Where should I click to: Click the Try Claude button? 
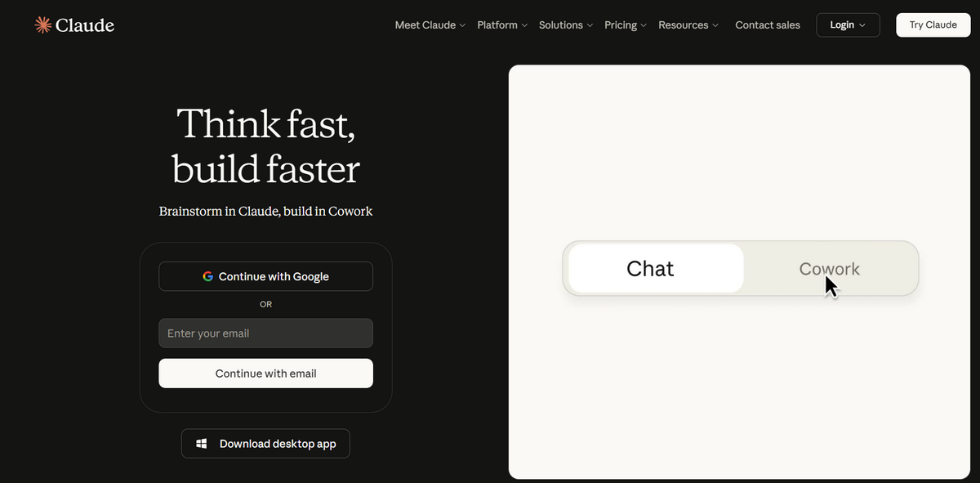[x=933, y=25]
